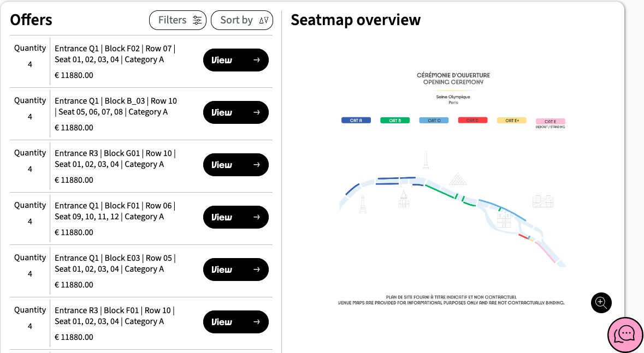Click the zoom magnifier on seatmap
The height and width of the screenshot is (353, 644).
(x=601, y=302)
